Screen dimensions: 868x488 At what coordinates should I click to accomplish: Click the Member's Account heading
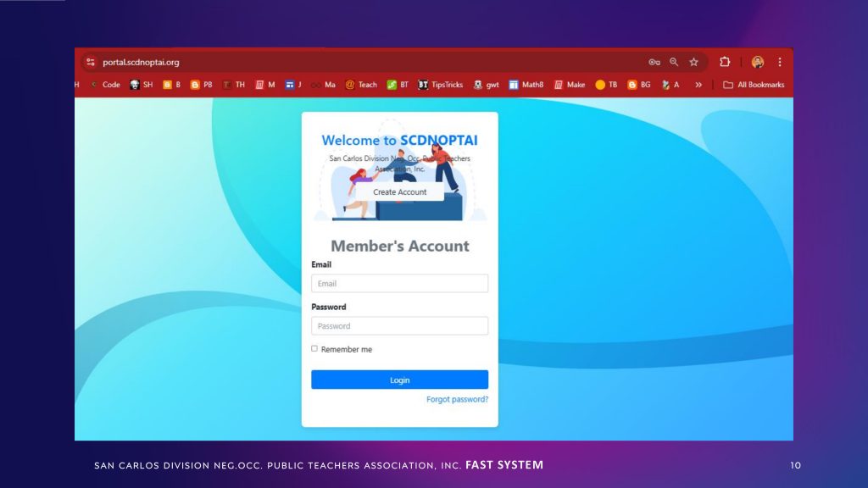tap(400, 246)
